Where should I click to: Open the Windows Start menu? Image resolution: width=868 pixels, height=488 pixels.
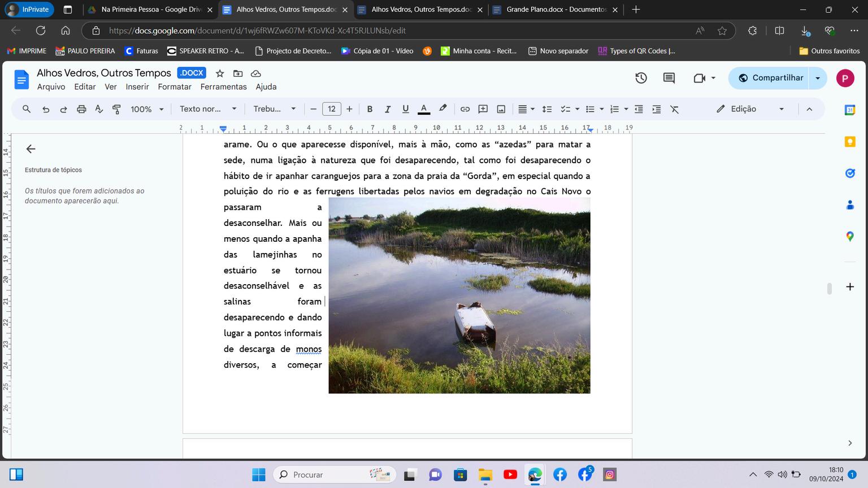point(258,474)
